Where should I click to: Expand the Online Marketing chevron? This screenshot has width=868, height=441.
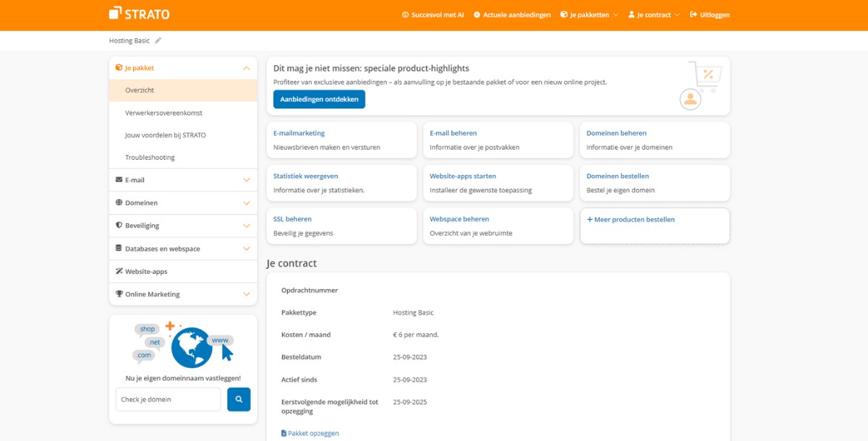[247, 294]
